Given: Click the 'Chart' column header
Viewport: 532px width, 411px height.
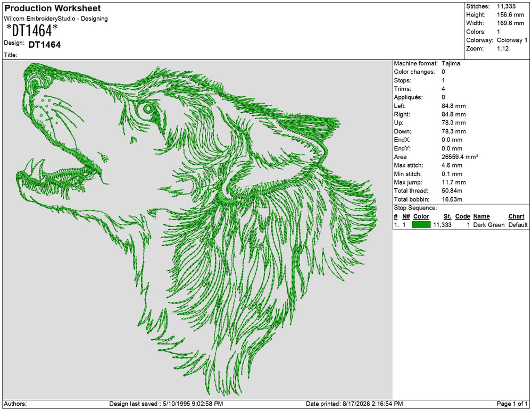Looking at the screenshot, I should click(516, 216).
